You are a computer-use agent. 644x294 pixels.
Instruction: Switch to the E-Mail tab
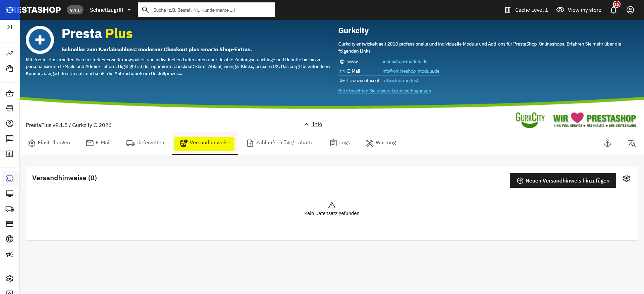click(99, 143)
